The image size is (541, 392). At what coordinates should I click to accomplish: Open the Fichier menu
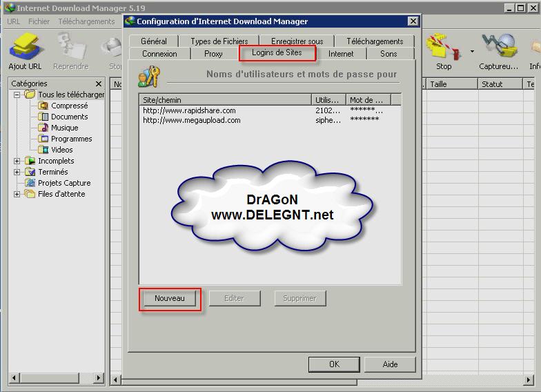pyautogui.click(x=39, y=21)
